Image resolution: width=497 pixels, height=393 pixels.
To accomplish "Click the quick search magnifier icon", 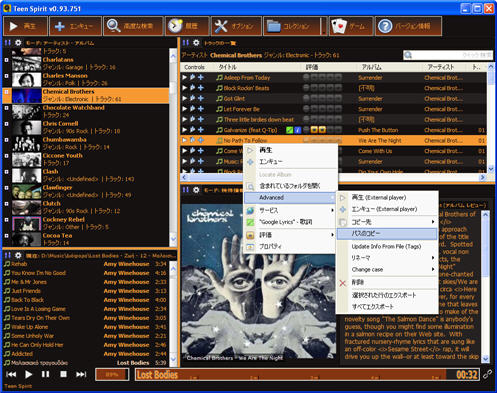I will (408, 55).
